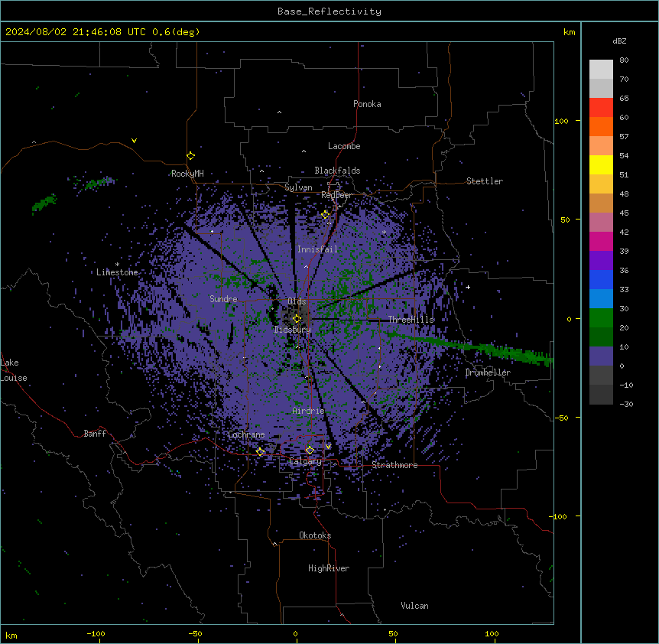Select the blue swatch between 36 and 33

(601, 279)
